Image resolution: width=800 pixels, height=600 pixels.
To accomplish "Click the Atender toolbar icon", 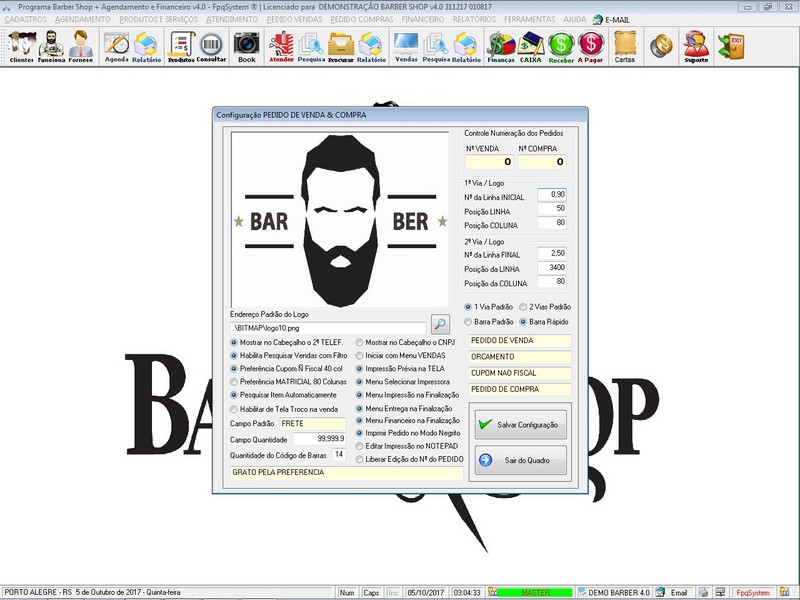I will tap(282, 46).
